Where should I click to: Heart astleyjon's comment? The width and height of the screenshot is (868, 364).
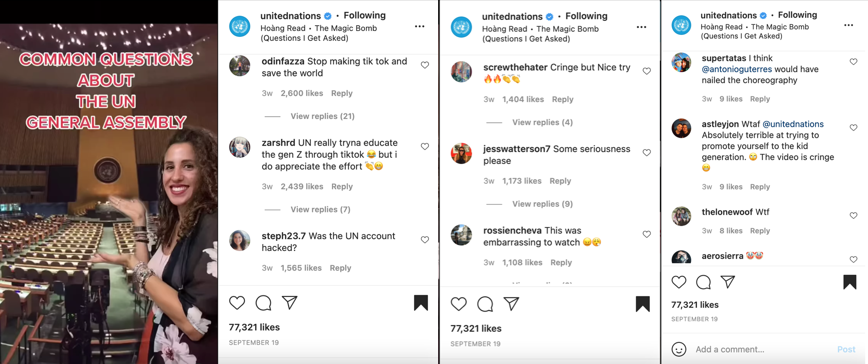pyautogui.click(x=853, y=128)
